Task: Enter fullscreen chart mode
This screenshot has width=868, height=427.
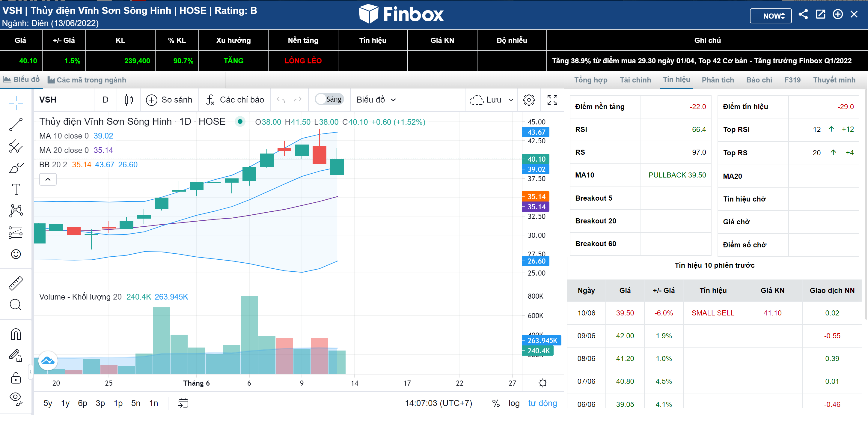Action: click(552, 100)
